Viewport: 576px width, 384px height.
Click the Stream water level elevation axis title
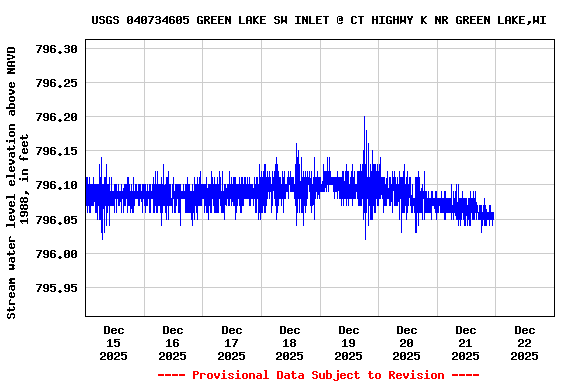(x=17, y=183)
